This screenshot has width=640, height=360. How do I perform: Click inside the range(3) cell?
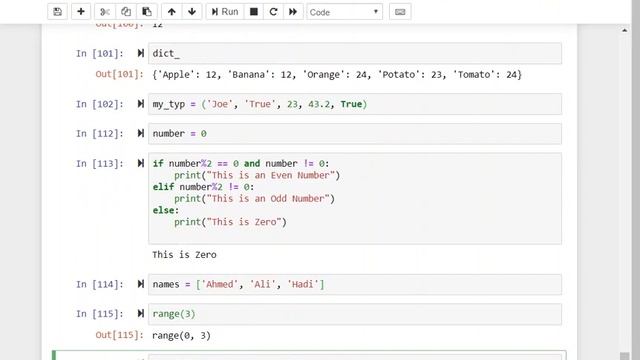pyautogui.click(x=355, y=314)
